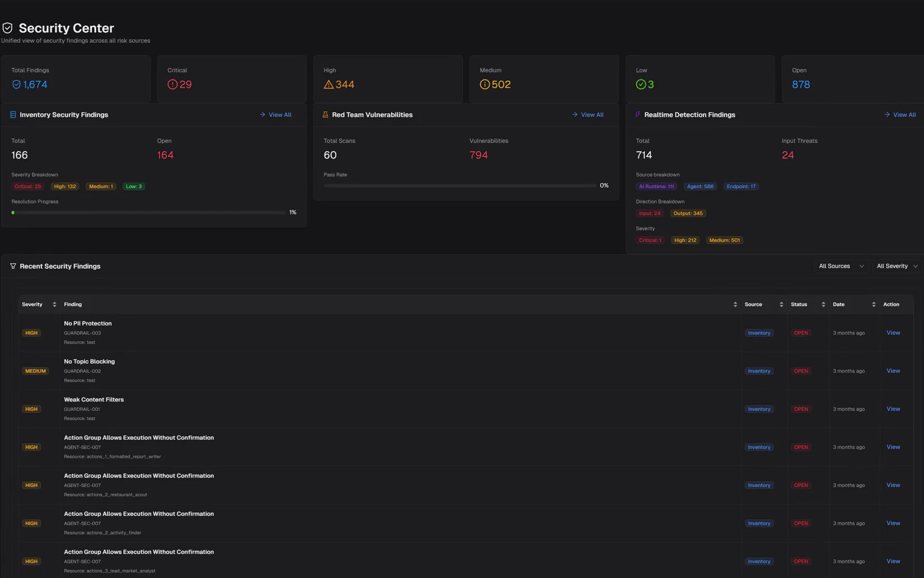This screenshot has height=578, width=924.
Task: View the Weak Content Filters finding
Action: [x=893, y=409]
